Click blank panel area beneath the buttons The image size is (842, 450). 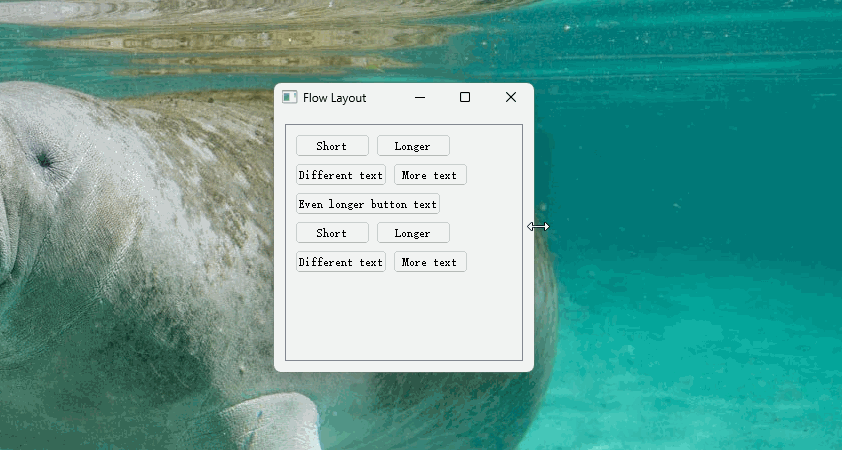(x=403, y=315)
